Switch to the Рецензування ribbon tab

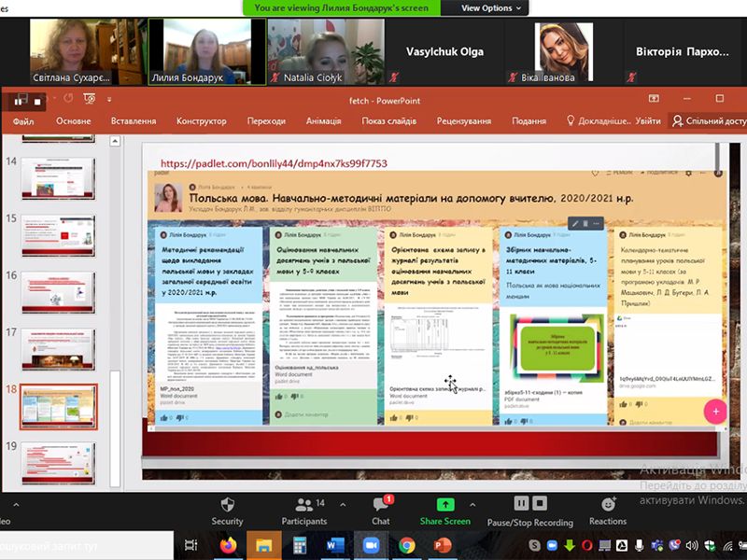[463, 121]
